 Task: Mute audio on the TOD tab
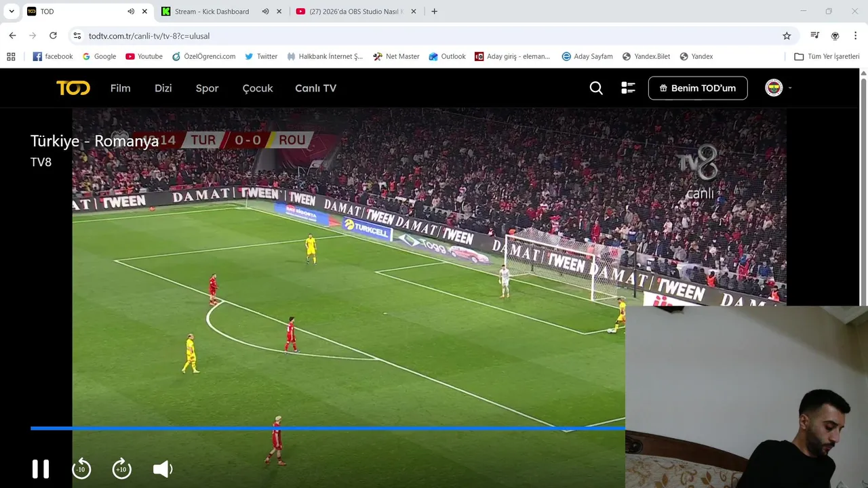point(131,12)
